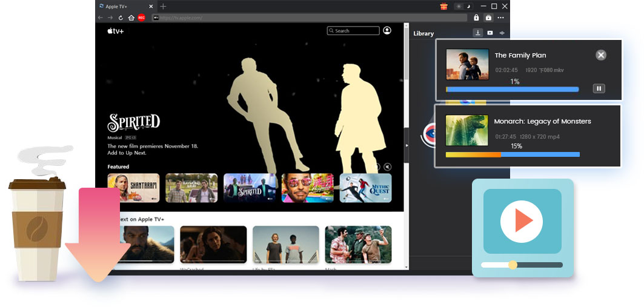Switch to dark theme moon icon

coord(468,6)
